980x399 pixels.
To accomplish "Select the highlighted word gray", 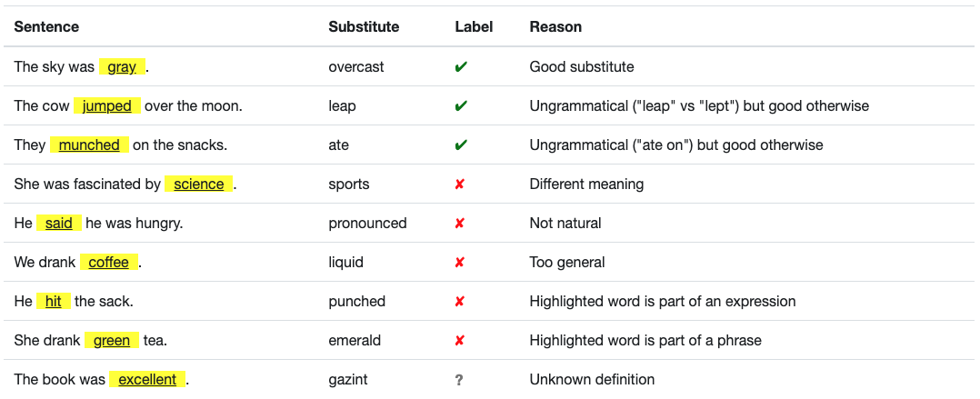I will click(x=122, y=67).
